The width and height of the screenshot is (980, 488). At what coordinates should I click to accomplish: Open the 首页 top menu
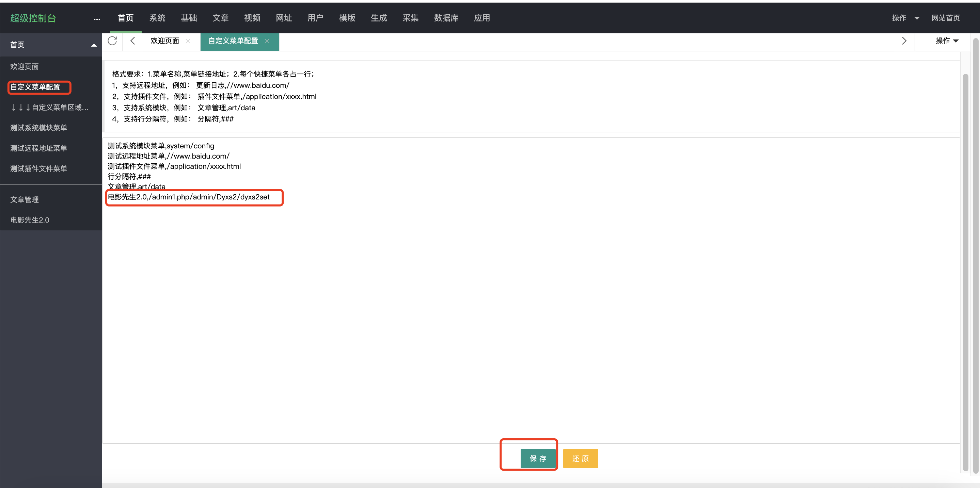coord(126,18)
